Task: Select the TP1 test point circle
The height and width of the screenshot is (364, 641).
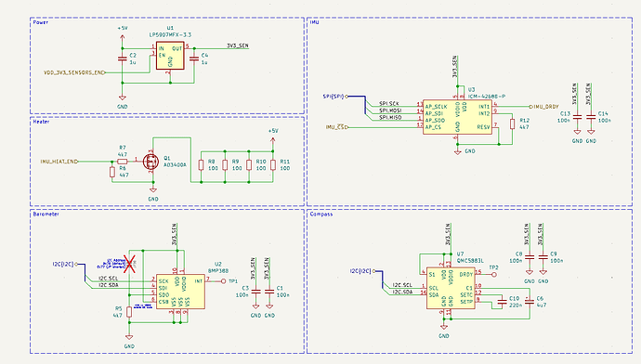Action: (223, 281)
